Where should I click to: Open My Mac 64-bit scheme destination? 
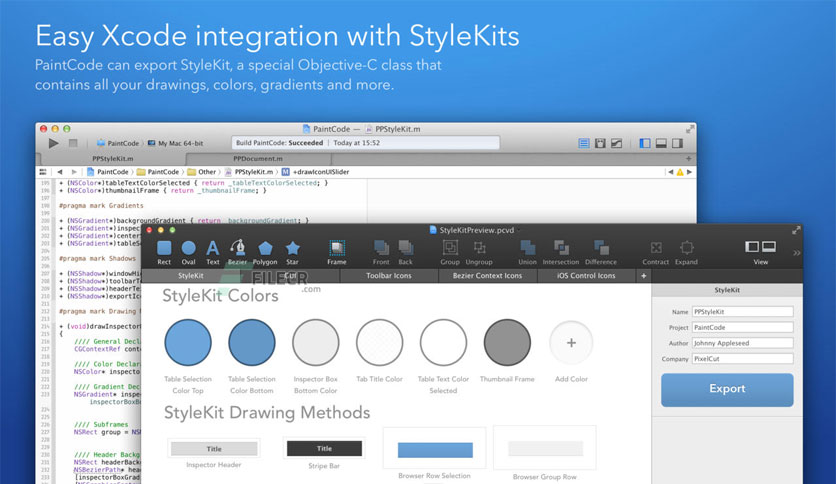[175, 143]
